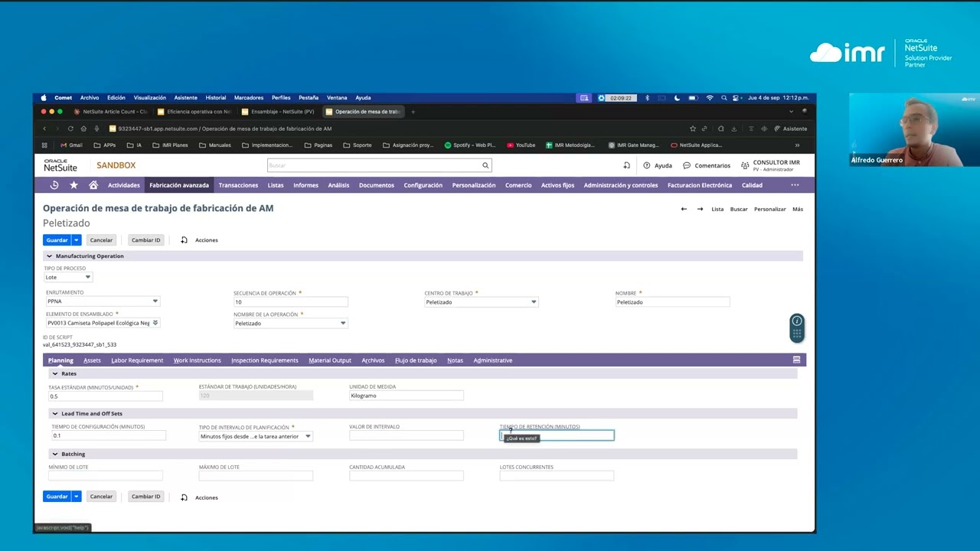980x551 pixels.
Task: Reload the browser page
Action: [x=70, y=129]
